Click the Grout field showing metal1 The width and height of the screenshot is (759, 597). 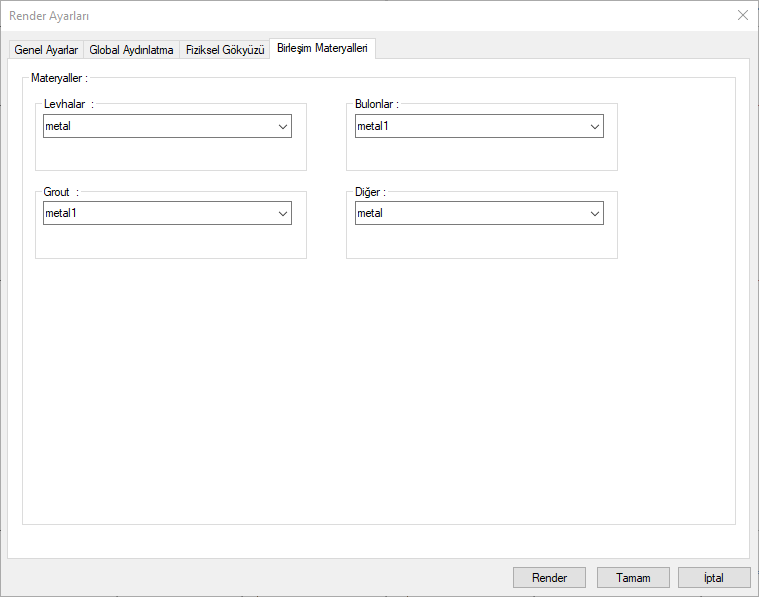(155, 213)
